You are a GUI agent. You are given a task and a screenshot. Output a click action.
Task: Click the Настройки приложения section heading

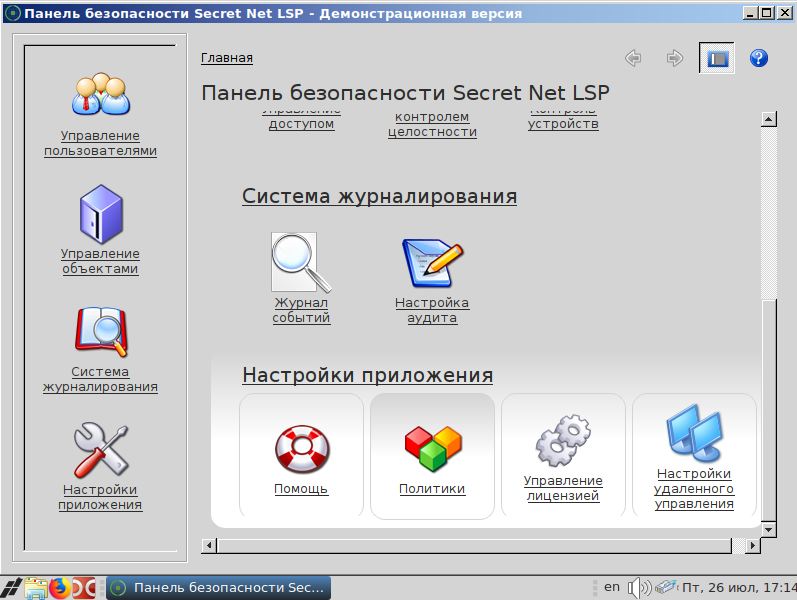(x=367, y=375)
